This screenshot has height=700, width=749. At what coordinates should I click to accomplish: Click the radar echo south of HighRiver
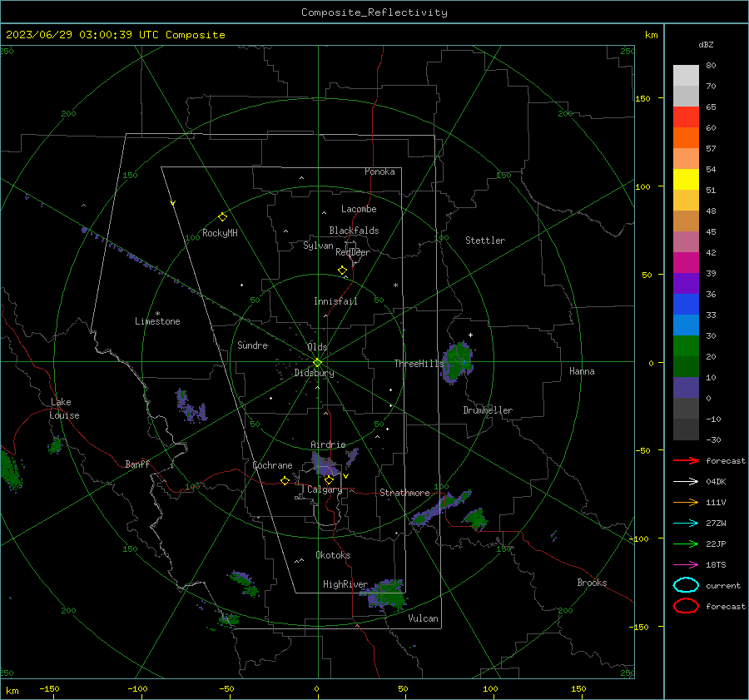(x=383, y=594)
